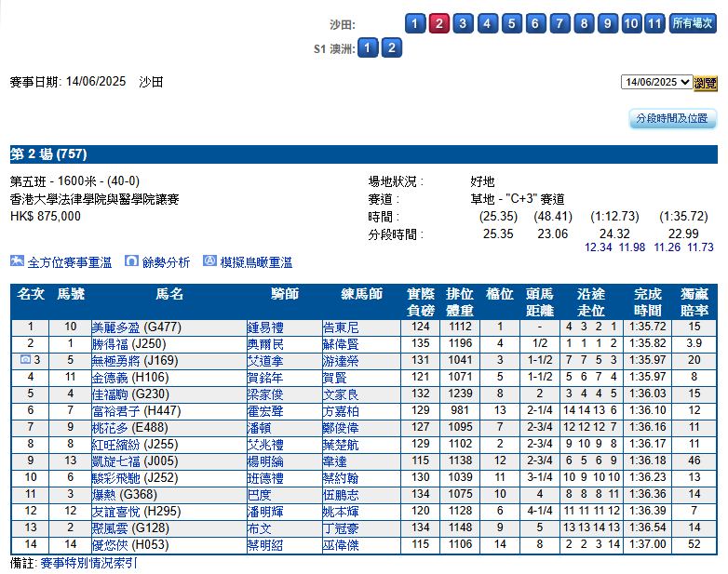Open trainer 丁冠豪 profile
The image size is (728, 574).
[x=341, y=528]
